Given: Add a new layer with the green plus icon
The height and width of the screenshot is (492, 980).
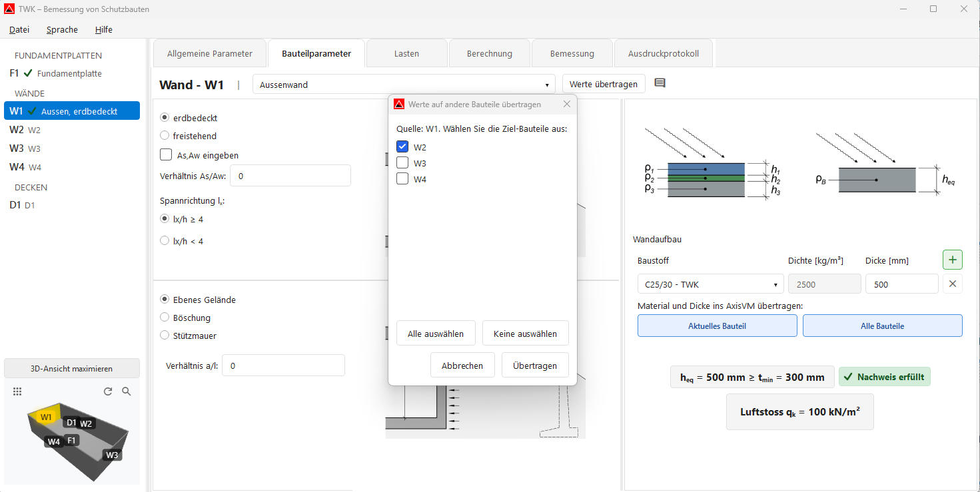Looking at the screenshot, I should point(952,260).
